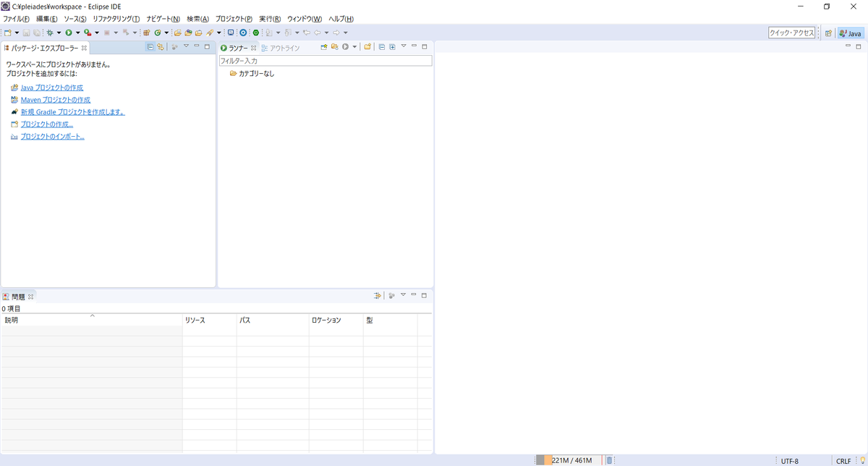The width and height of the screenshot is (868, 466).
Task: Maximize the Runner view panel
Action: (x=425, y=46)
